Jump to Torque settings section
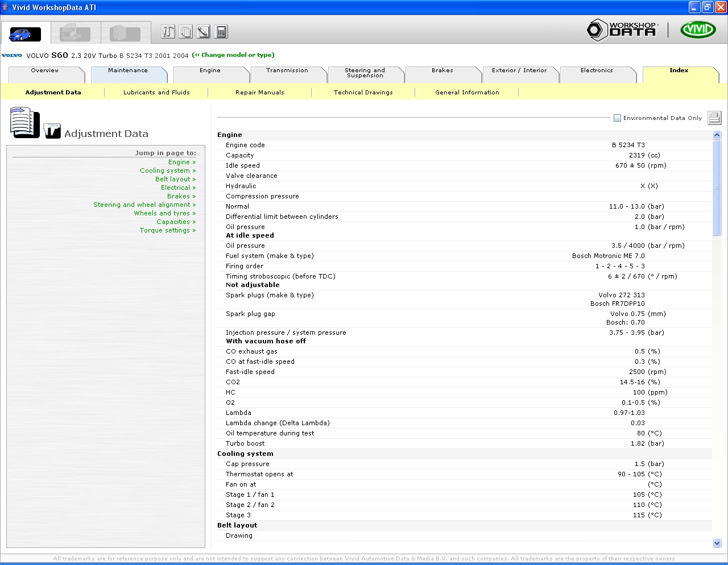The height and width of the screenshot is (565, 728). pos(168,230)
